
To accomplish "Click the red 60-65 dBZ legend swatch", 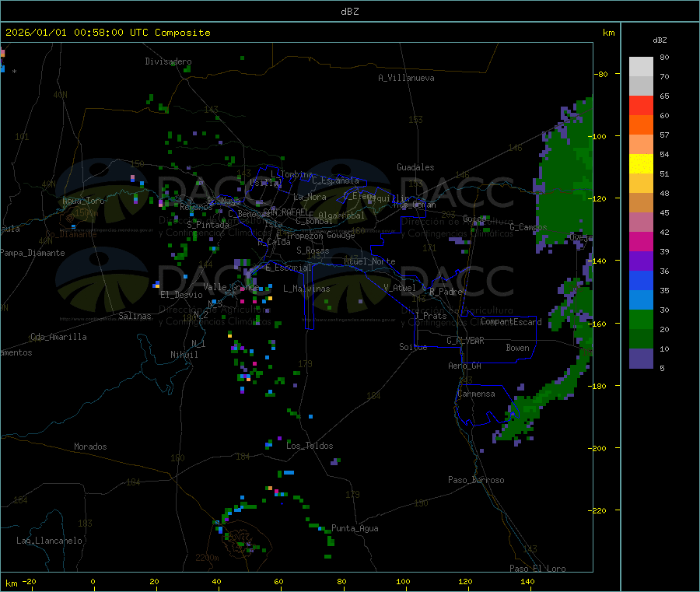I will click(641, 105).
